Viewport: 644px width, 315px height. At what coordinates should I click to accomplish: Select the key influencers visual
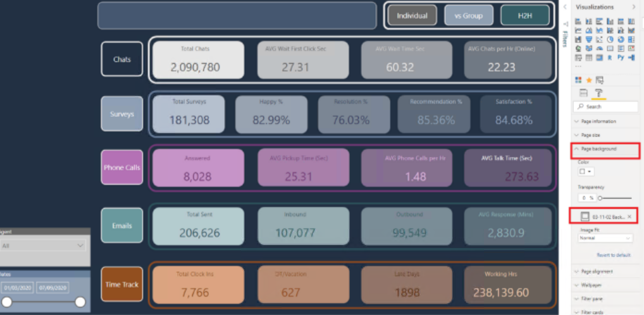click(x=631, y=58)
